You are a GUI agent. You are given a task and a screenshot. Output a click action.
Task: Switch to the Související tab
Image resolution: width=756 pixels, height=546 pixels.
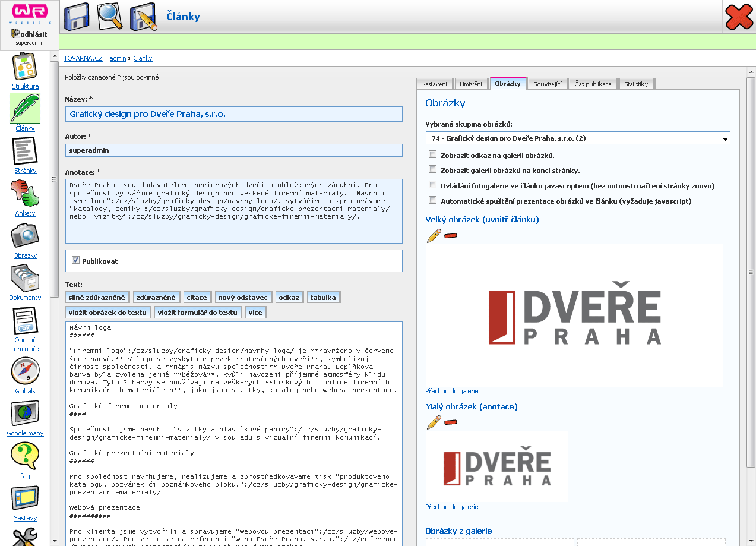548,84
